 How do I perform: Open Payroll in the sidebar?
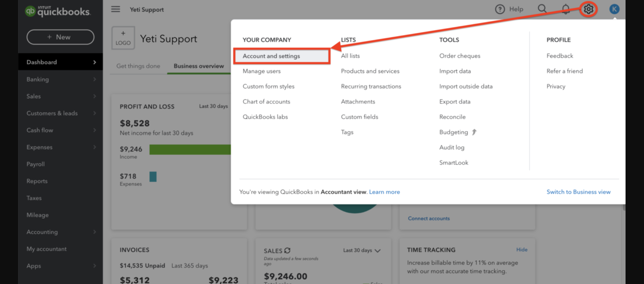[36, 164]
